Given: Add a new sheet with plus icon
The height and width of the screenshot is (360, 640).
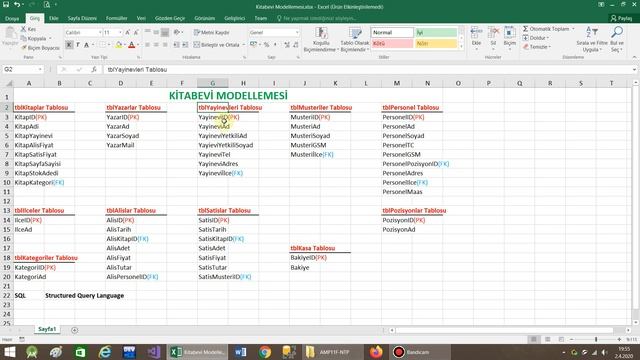Looking at the screenshot, I should pos(74,330).
